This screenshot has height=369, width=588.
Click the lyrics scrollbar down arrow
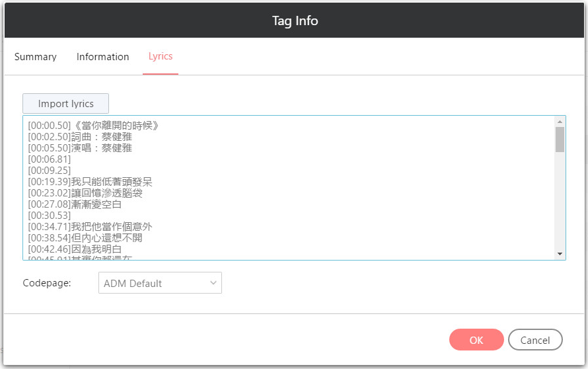coord(560,254)
